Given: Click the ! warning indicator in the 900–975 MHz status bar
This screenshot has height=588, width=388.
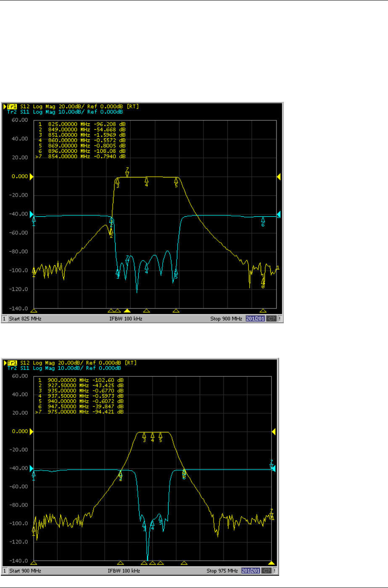Looking at the screenshot, I should 276,571.
